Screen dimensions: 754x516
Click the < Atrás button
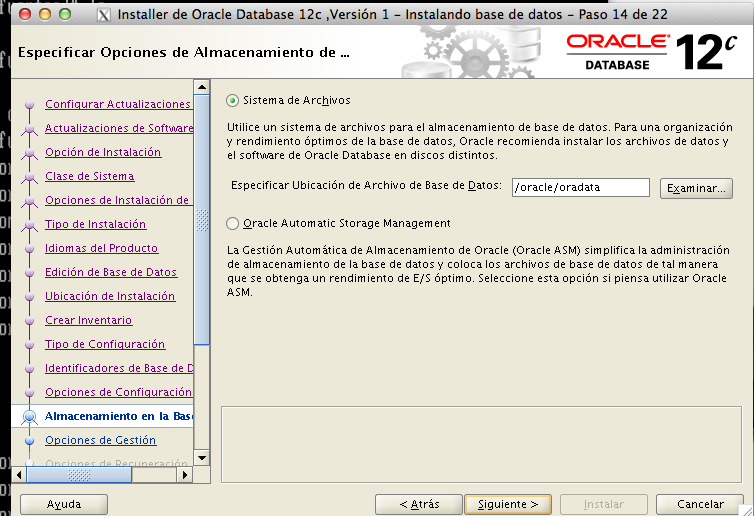419,504
